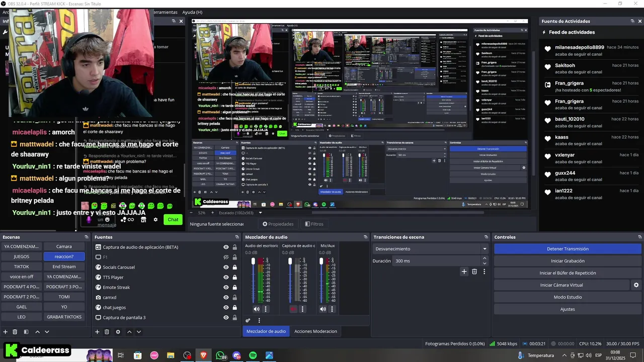Open the scene filters icon in the Escenas toolbar
Viewport: 644px width, 362px height.
(26, 332)
